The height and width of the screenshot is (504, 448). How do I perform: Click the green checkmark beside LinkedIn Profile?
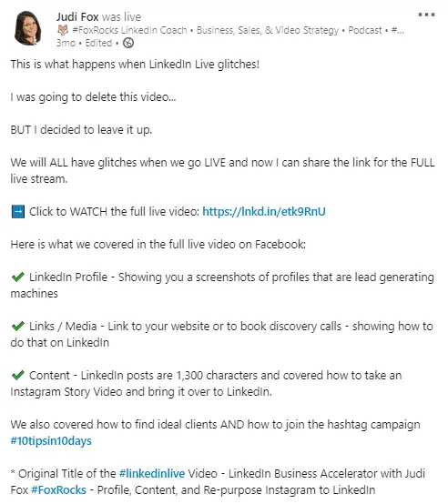[x=18, y=277]
